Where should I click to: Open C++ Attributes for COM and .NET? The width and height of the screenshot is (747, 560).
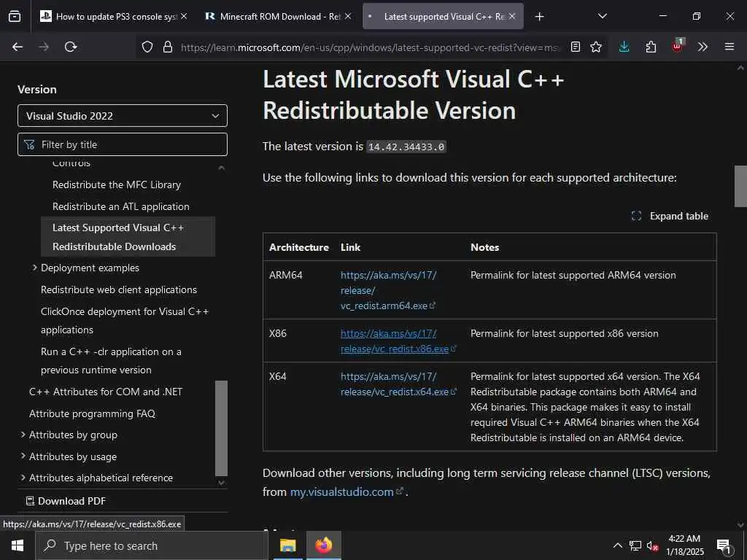point(106,392)
